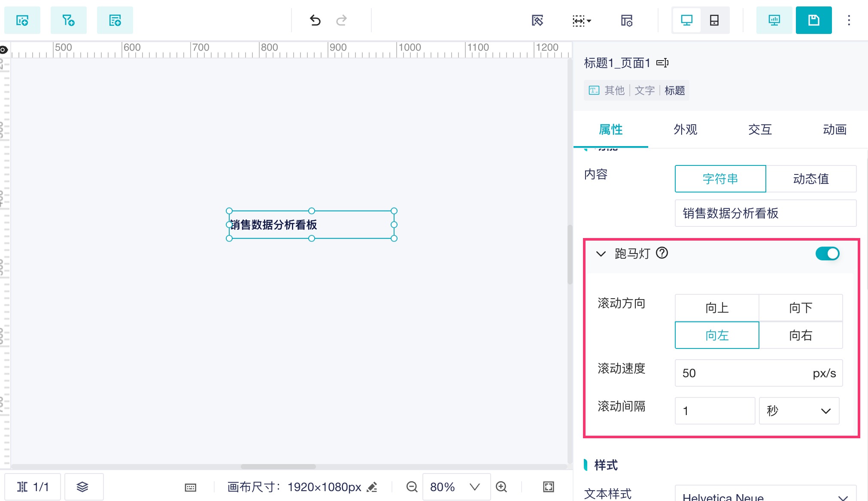Click the zoom out magnifier icon

[x=412, y=487]
